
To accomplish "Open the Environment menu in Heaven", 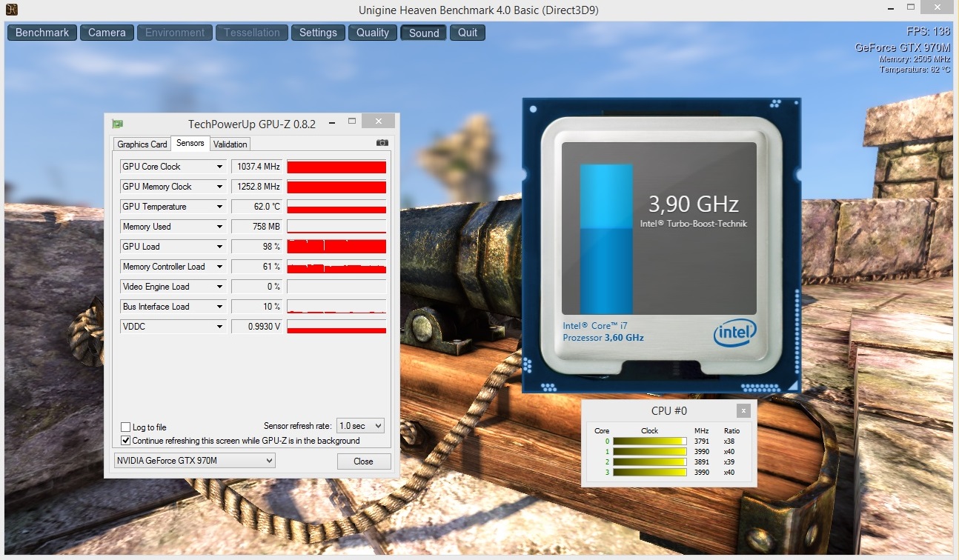I will 175,33.
